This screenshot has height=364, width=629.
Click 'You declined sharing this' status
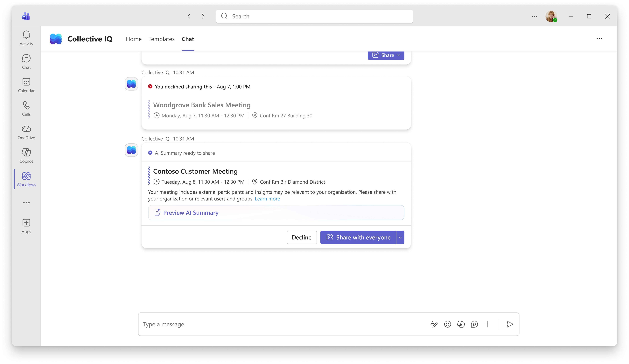coord(183,87)
